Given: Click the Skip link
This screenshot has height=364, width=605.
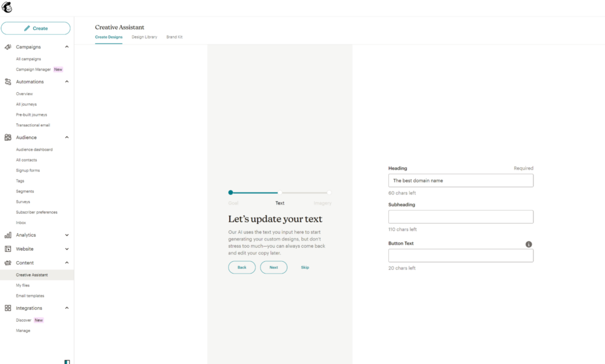Looking at the screenshot, I should point(305,268).
